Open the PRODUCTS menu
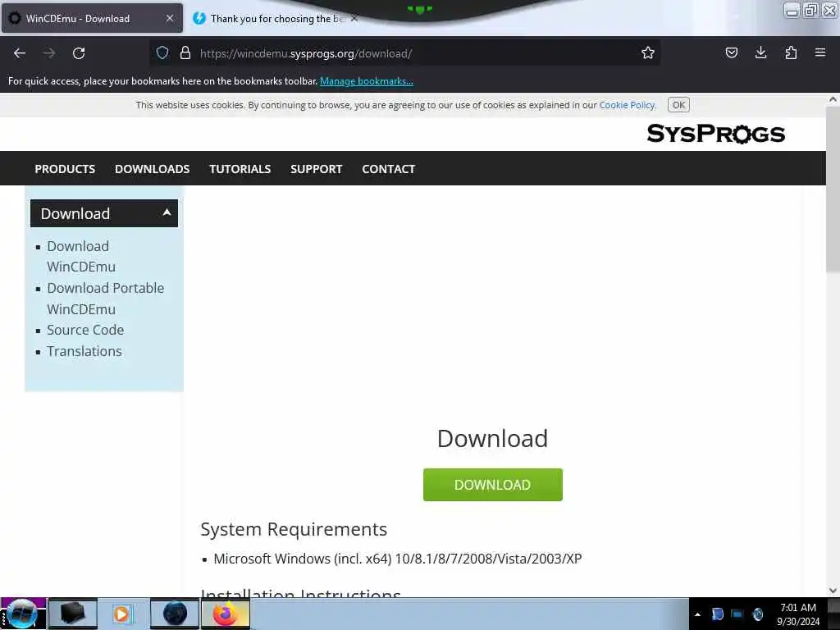This screenshot has height=630, width=840. click(x=65, y=169)
